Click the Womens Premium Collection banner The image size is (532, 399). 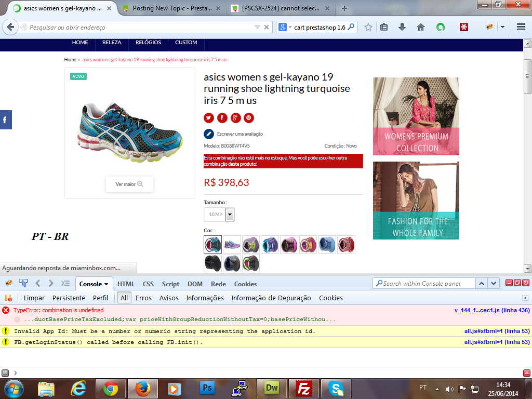click(416, 116)
